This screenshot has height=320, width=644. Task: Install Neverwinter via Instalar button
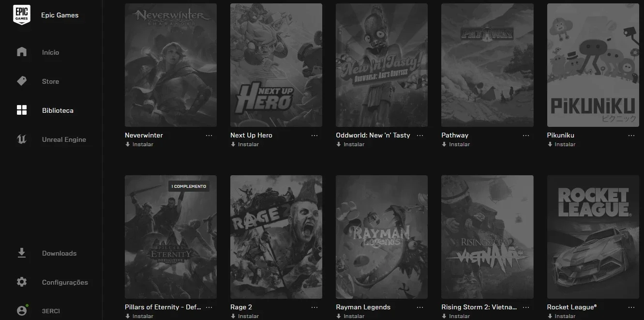coord(139,144)
